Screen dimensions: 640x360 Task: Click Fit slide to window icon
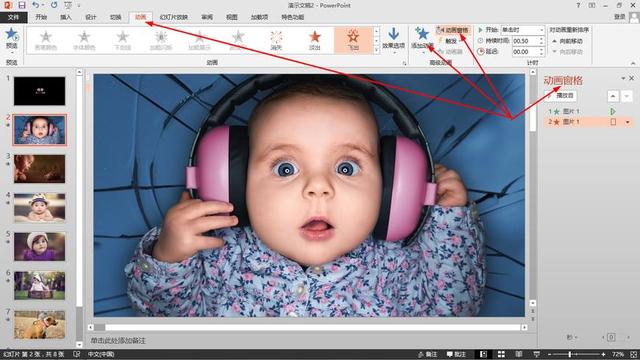pos(633,354)
